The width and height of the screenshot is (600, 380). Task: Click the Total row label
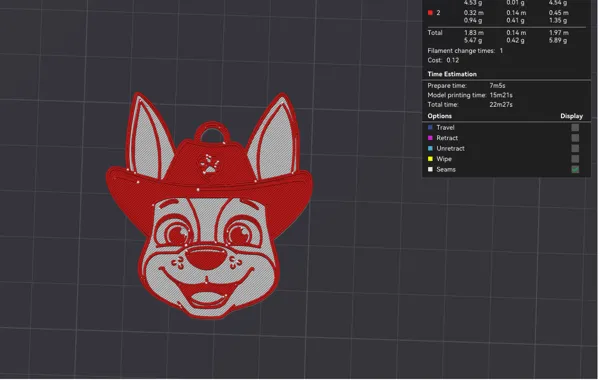point(435,33)
